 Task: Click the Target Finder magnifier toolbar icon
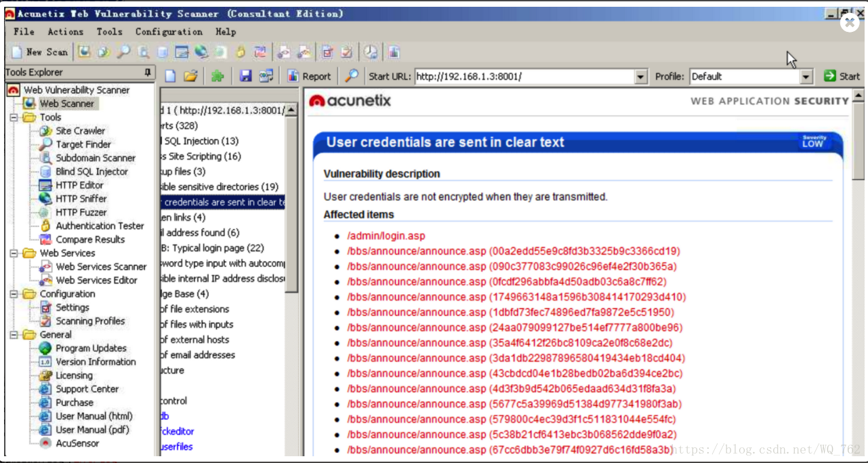coord(123,52)
